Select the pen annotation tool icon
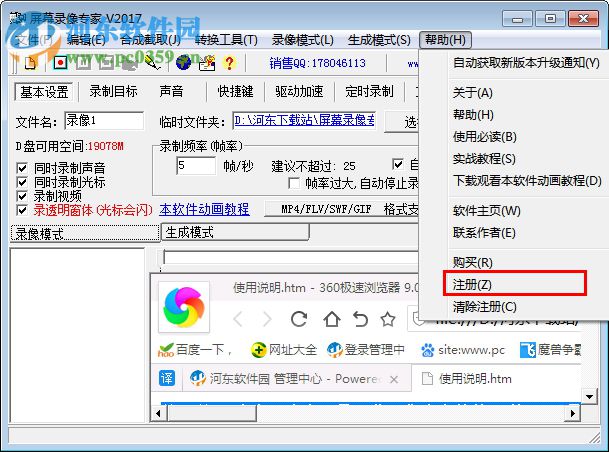The height and width of the screenshot is (452, 609). [153, 62]
